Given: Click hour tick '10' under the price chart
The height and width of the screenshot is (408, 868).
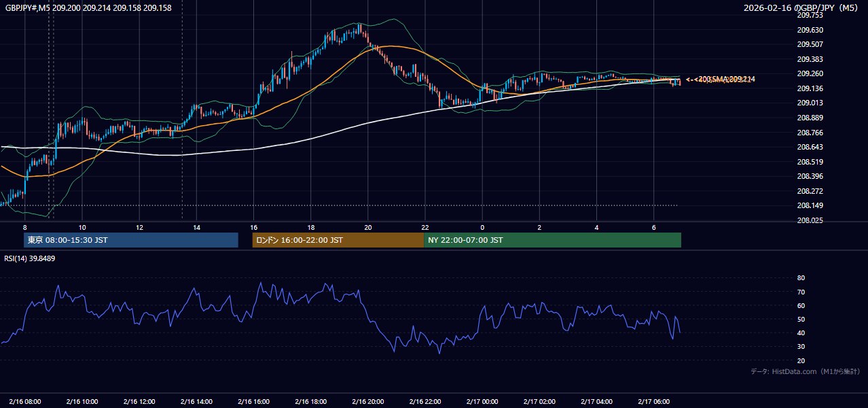Looking at the screenshot, I should (x=82, y=227).
